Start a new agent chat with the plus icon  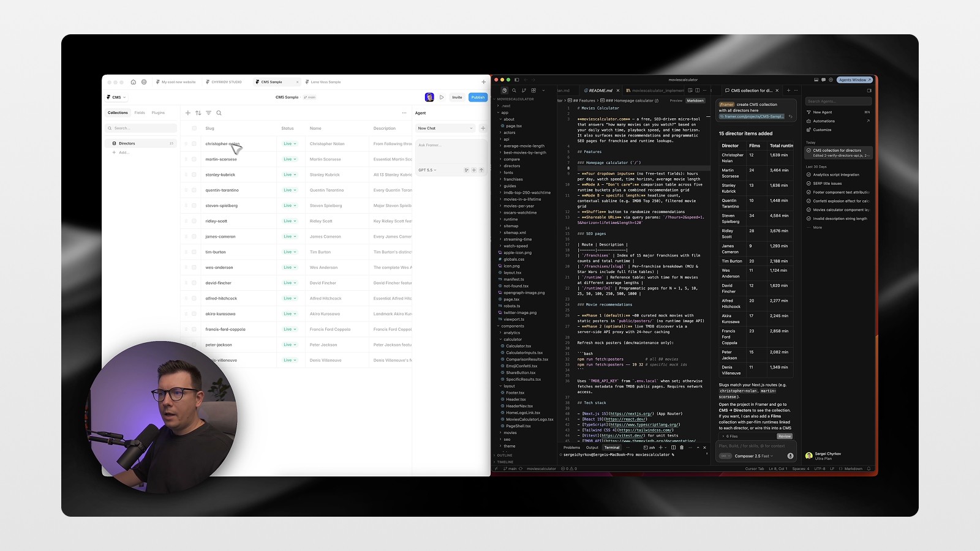click(483, 128)
